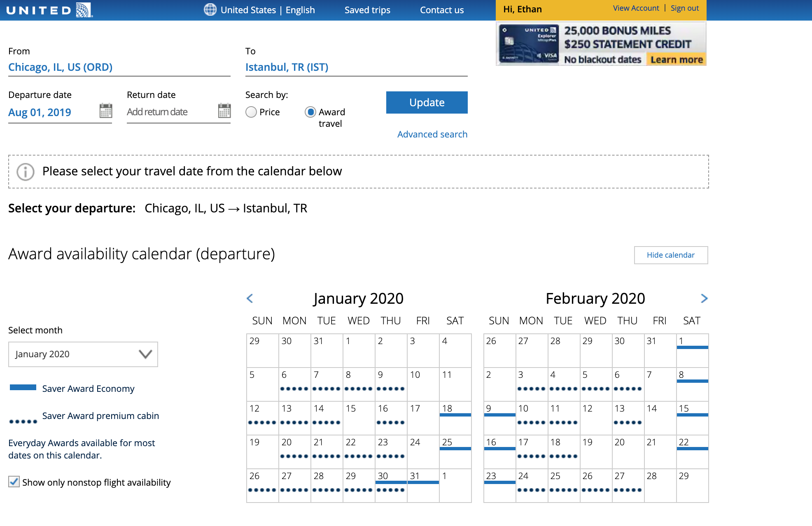Select the Price radio button

251,112
